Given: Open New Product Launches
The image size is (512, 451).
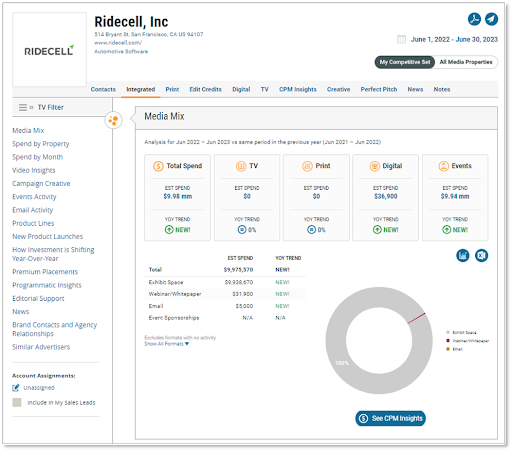Looking at the screenshot, I should [48, 236].
